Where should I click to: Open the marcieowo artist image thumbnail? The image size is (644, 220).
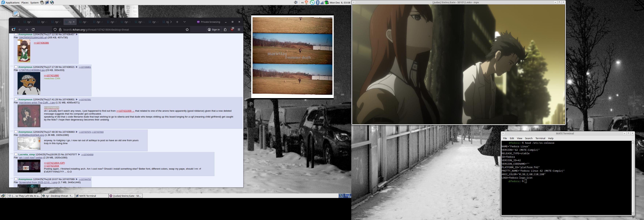click(29, 116)
